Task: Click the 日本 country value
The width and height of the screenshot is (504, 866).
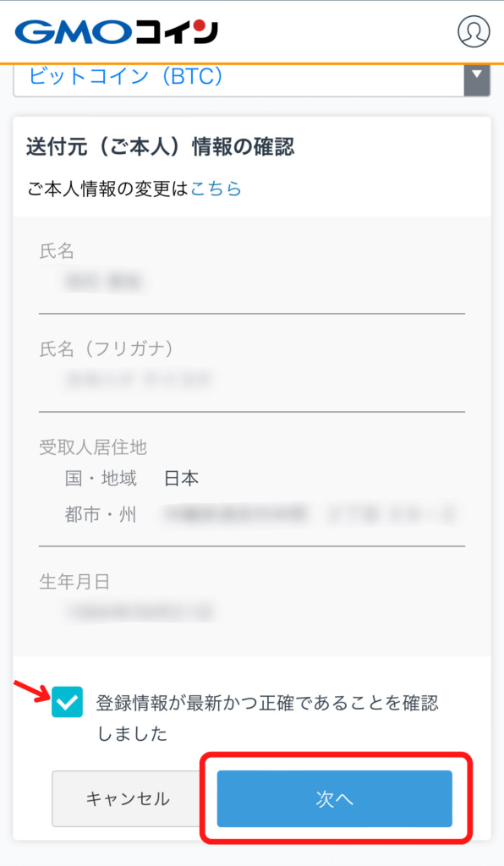Action: coord(181,479)
